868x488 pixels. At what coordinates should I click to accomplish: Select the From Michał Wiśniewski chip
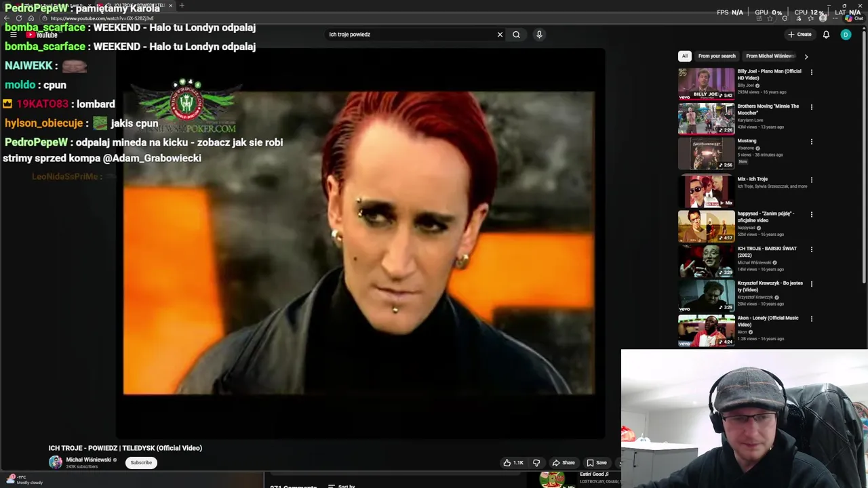coord(770,56)
